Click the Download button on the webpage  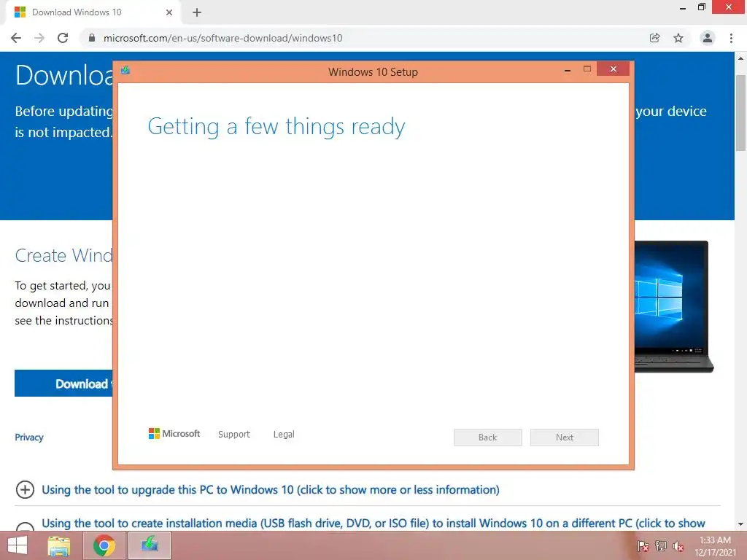pos(64,384)
